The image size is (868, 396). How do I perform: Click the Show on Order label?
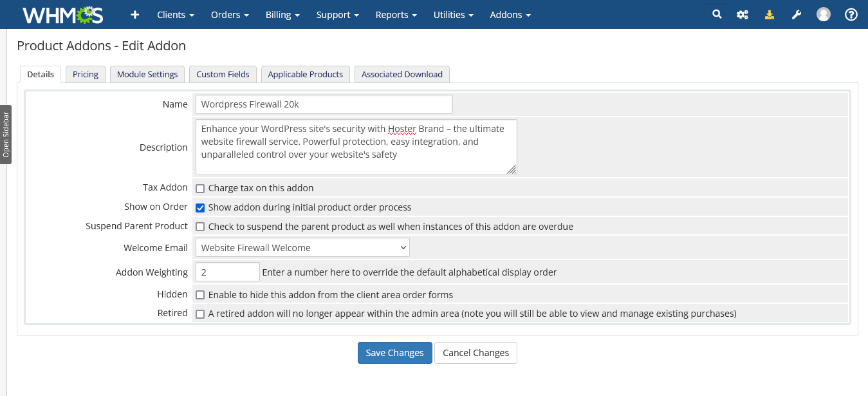[x=156, y=207]
